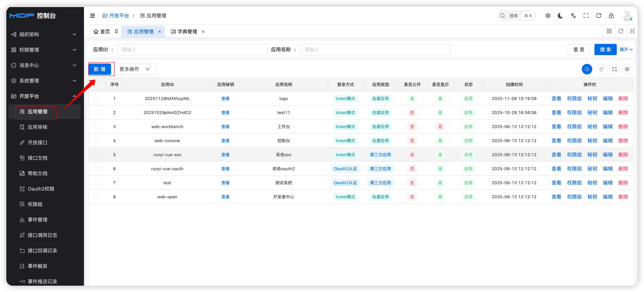Open 应用审核 in the sidebar
644x292 pixels.
tap(37, 127)
